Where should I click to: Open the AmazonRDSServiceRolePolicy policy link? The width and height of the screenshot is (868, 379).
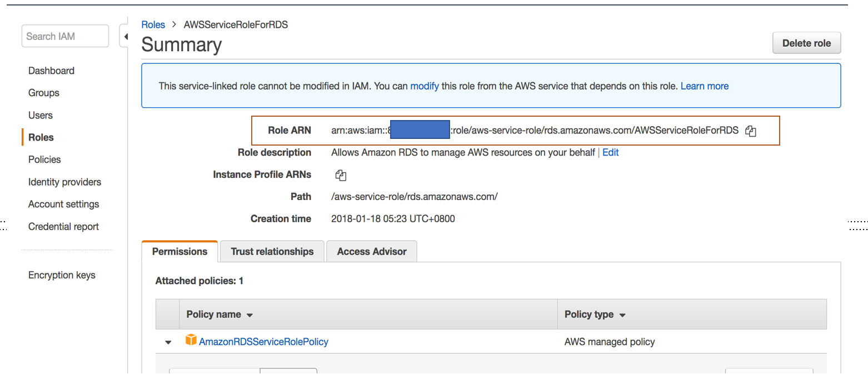(x=263, y=342)
